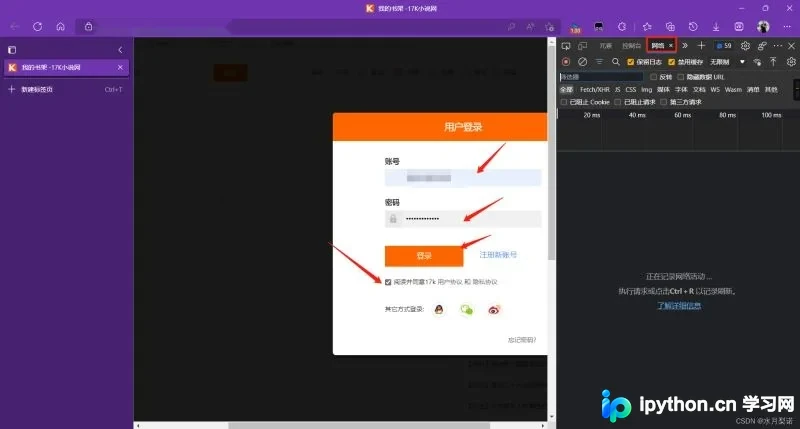This screenshot has width=800, height=429.
Task: Uncheck the 17k user agreement checkbox
Action: [388, 282]
